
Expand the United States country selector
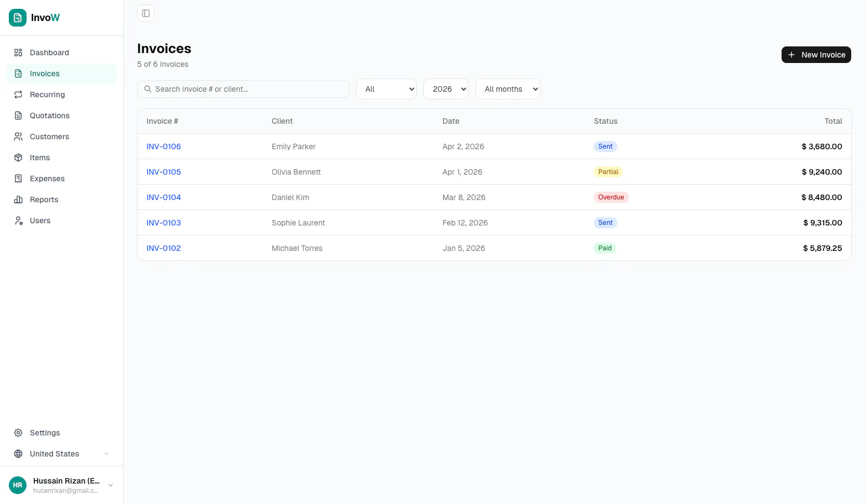click(x=61, y=454)
